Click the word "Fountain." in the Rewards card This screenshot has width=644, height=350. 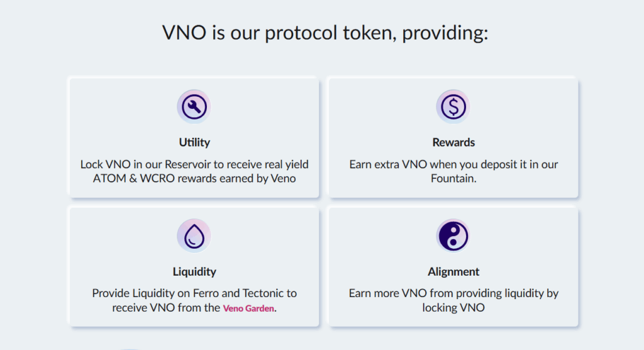pyautogui.click(x=453, y=179)
